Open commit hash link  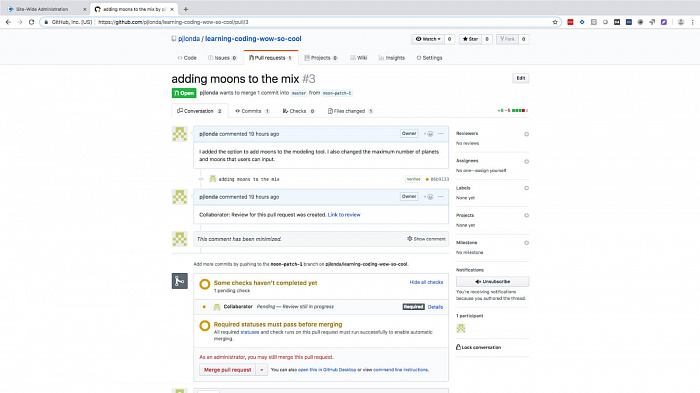pos(440,179)
